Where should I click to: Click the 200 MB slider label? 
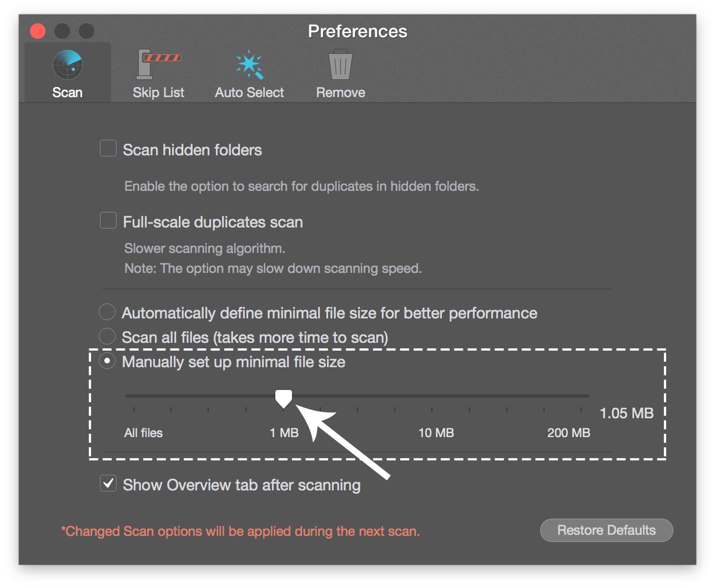click(x=568, y=433)
